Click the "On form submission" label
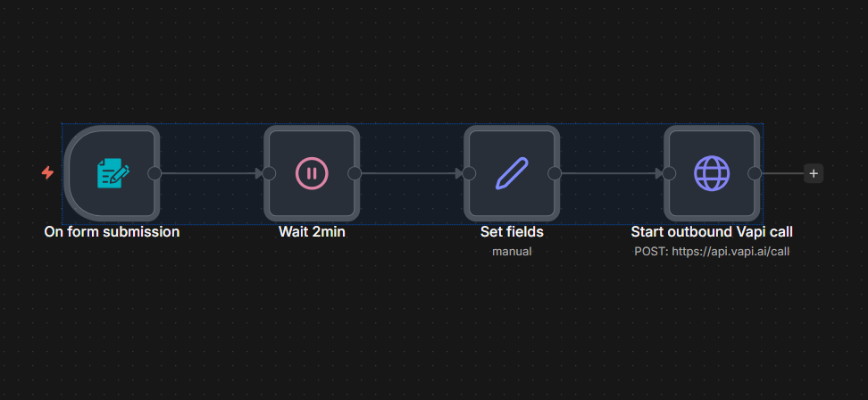868x400 pixels. (112, 232)
